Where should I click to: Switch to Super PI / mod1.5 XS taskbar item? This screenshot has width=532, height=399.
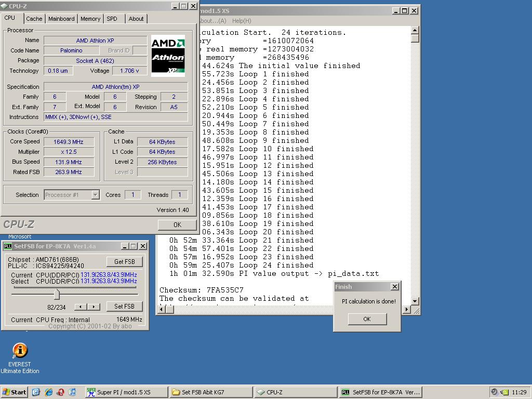[126, 392]
